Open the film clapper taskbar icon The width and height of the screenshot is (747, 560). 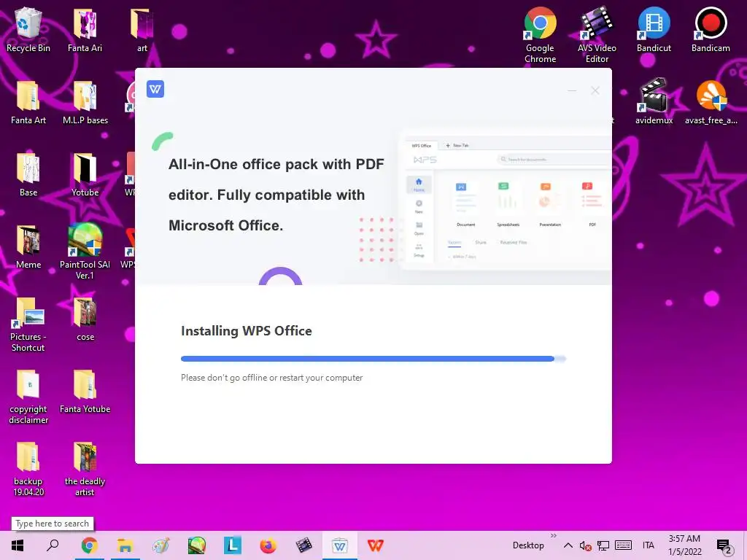[304, 545]
